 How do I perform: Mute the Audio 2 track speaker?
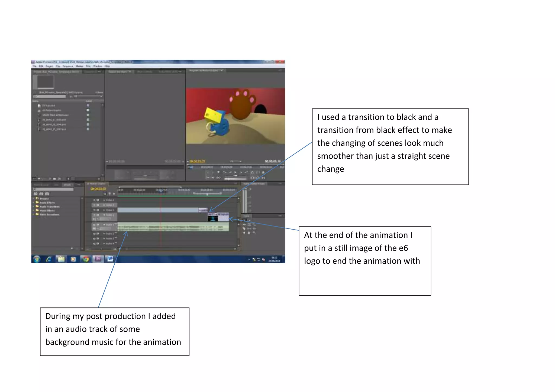pyautogui.click(x=94, y=234)
